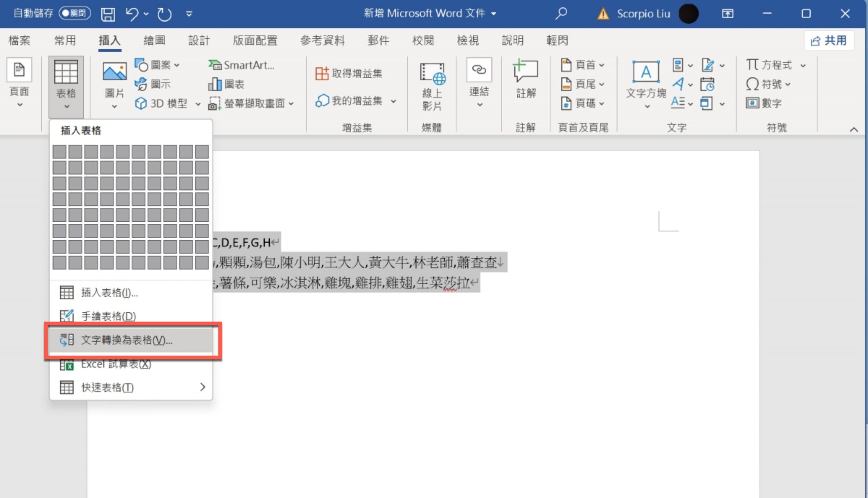Screen dimensions: 868x498
Task: Click the text box icon
Action: coord(646,72)
